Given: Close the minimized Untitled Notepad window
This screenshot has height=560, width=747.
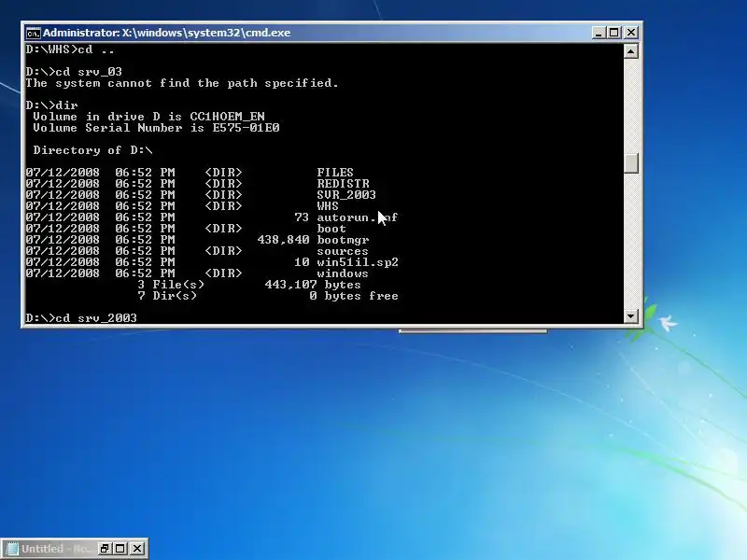Looking at the screenshot, I should (x=137, y=549).
